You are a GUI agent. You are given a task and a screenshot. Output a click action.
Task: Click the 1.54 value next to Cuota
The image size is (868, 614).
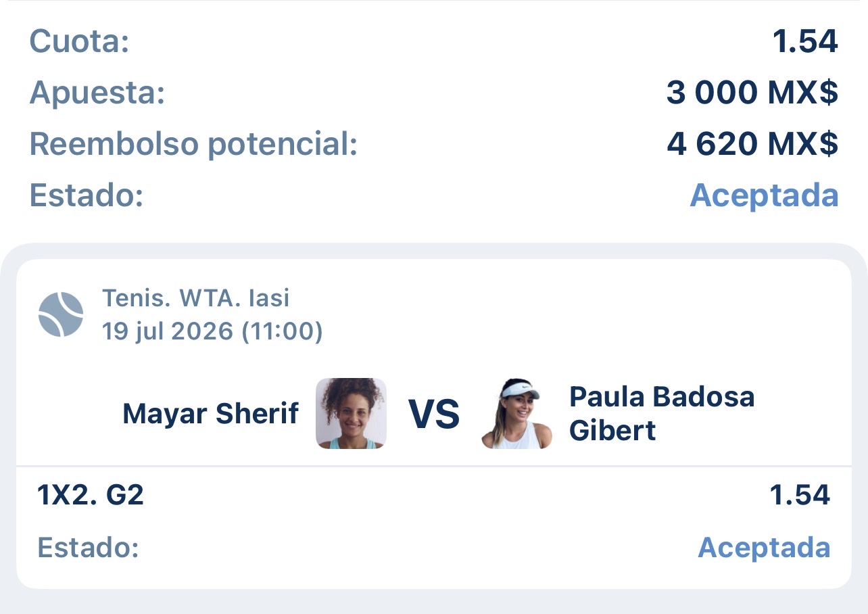[805, 42]
